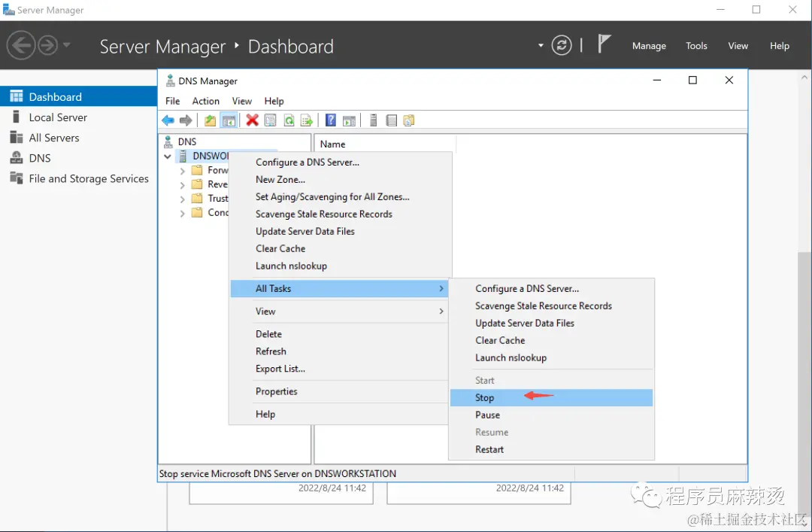Click the green Refresh toolbar icon
812x532 pixels.
[289, 120]
